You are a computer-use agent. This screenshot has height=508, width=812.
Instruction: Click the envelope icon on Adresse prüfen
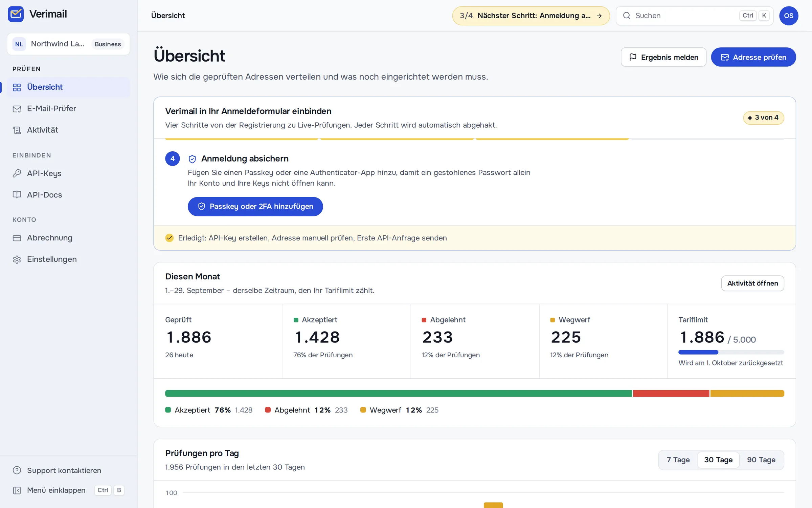pos(725,57)
